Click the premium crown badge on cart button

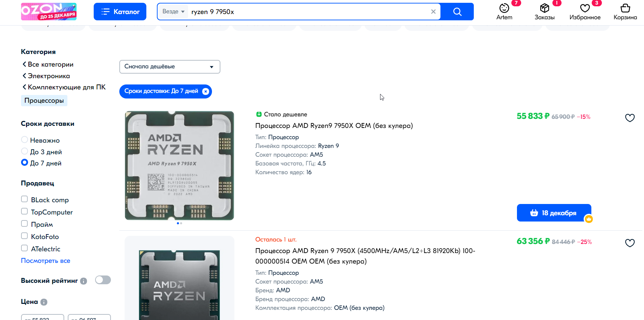click(x=589, y=219)
